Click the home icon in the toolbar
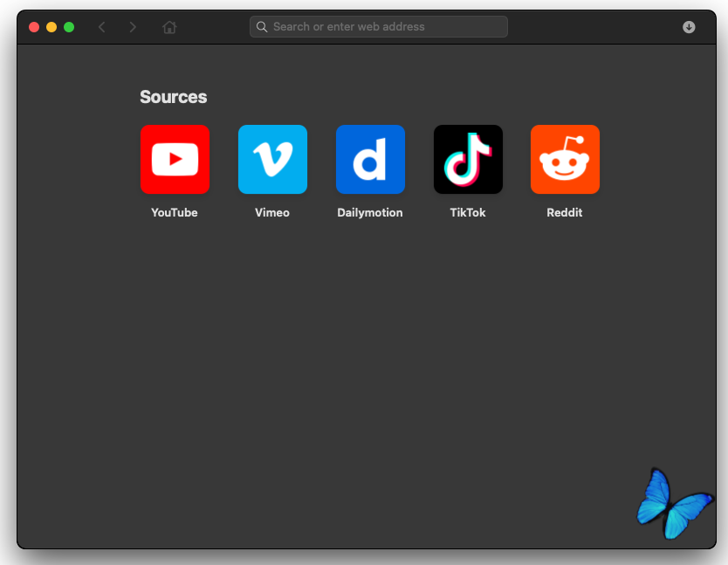 coord(169,27)
